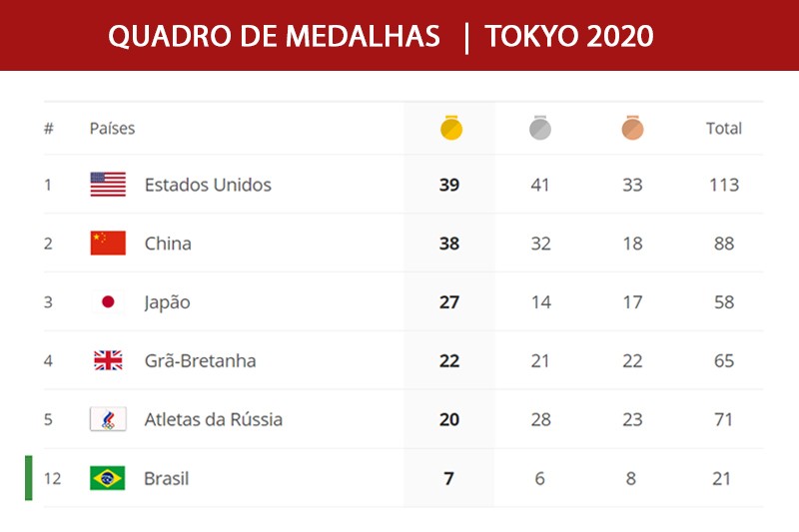Open the Estados Unidos country name
This screenshot has height=532, width=799.
coord(208,185)
